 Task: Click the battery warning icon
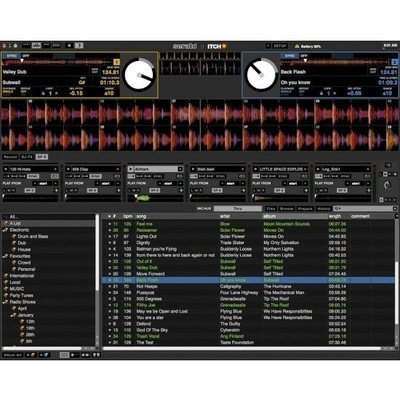tap(297, 46)
